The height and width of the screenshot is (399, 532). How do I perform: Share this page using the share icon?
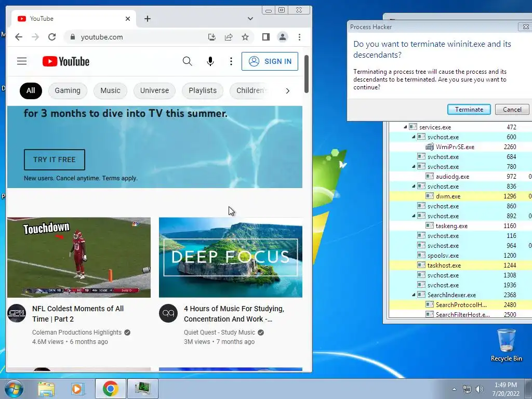point(229,37)
